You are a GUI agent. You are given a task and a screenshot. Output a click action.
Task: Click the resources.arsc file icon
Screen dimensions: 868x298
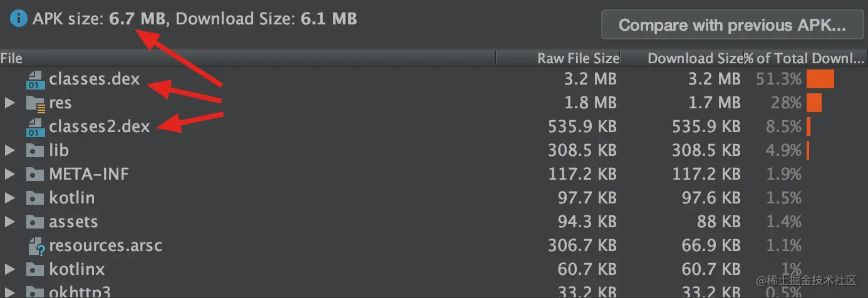pyautogui.click(x=35, y=246)
